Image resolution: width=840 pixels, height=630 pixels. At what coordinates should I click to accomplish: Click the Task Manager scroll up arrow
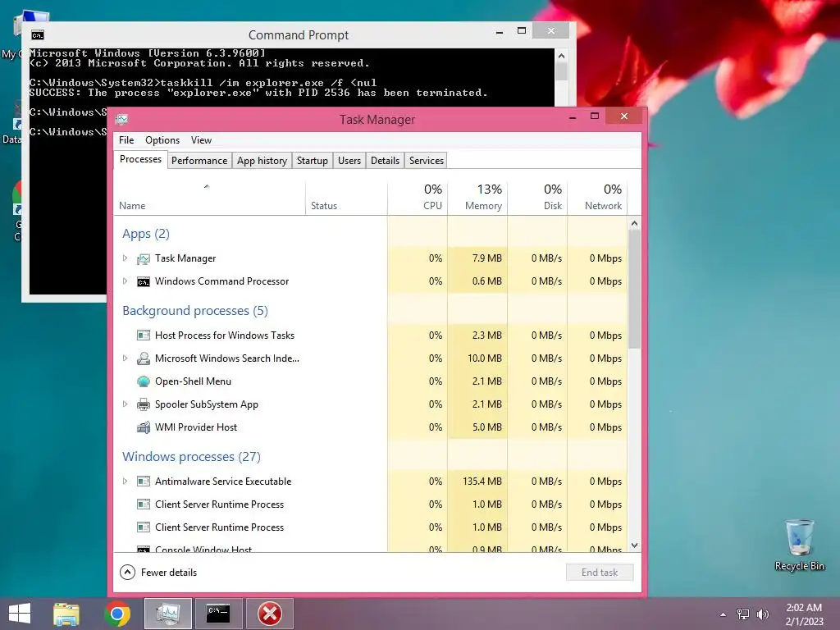click(634, 223)
